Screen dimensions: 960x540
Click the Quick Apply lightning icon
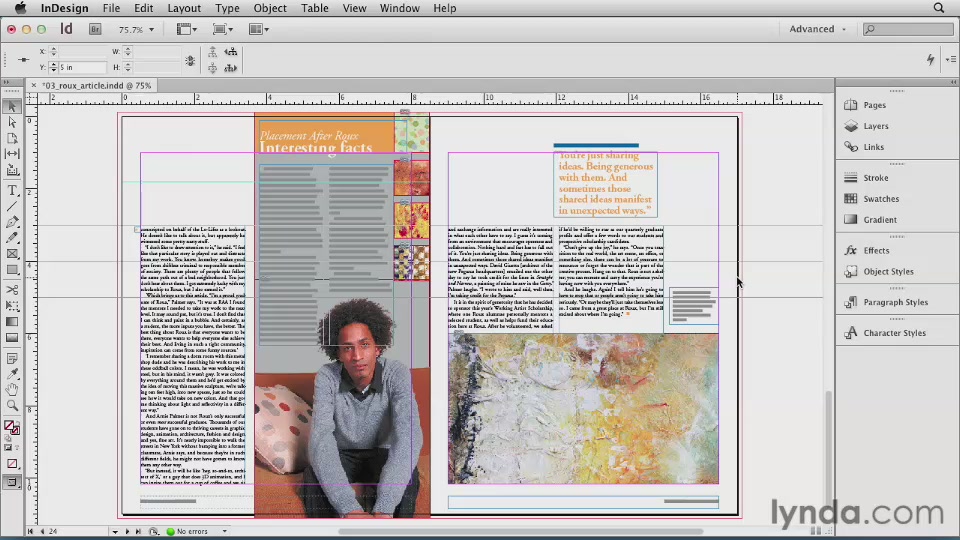pos(930,59)
